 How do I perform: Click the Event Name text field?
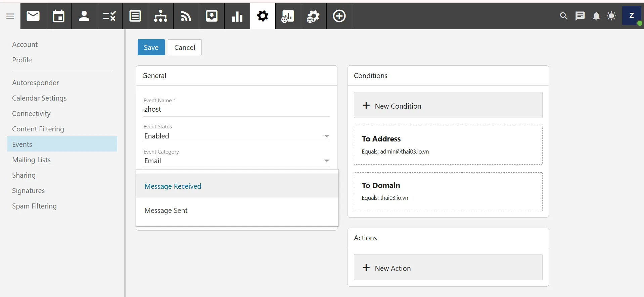click(236, 109)
